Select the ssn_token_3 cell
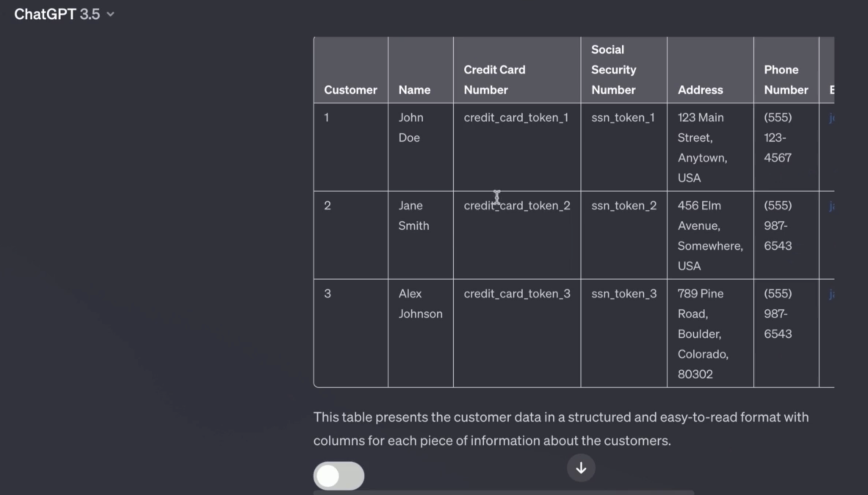 [x=623, y=294]
